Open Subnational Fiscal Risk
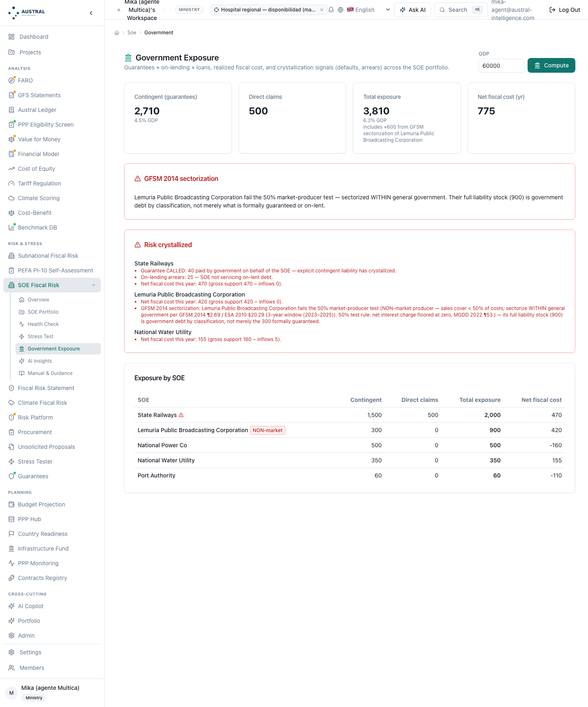The width and height of the screenshot is (588, 707). (x=52, y=256)
